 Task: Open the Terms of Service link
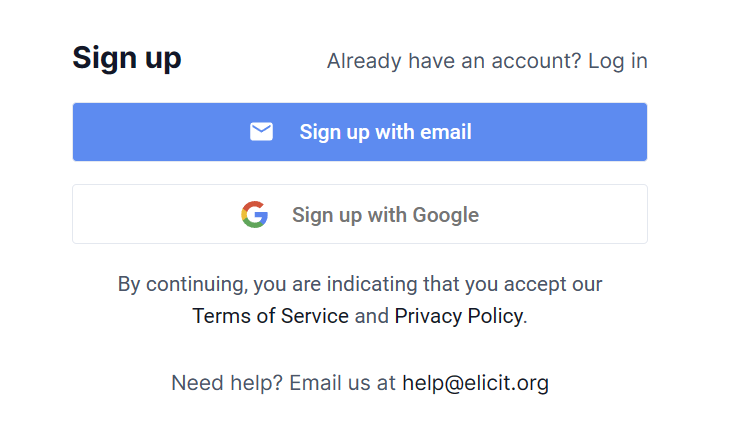coord(270,316)
